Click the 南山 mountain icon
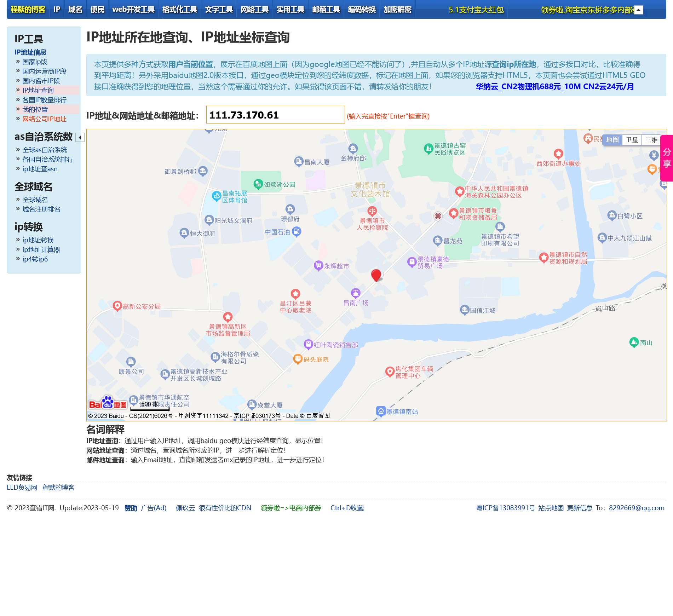673x616 pixels. pos(634,342)
